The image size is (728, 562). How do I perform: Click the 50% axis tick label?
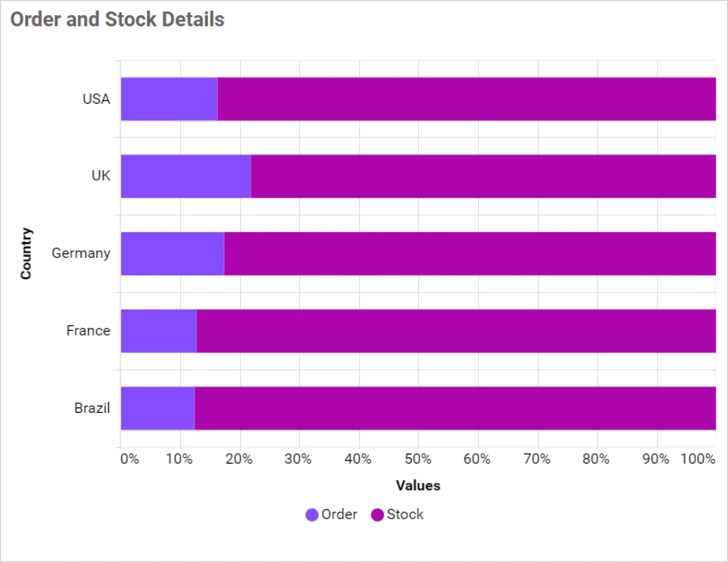click(x=418, y=459)
